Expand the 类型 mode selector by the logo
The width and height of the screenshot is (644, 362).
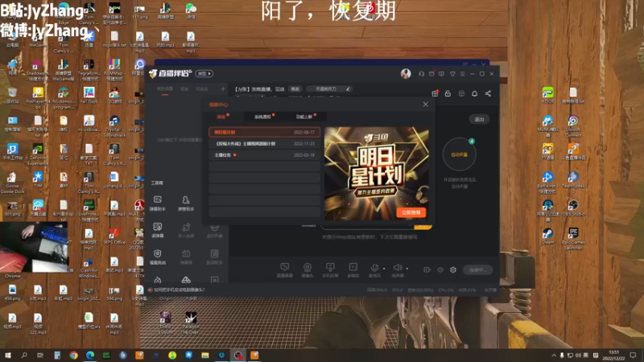pos(204,73)
